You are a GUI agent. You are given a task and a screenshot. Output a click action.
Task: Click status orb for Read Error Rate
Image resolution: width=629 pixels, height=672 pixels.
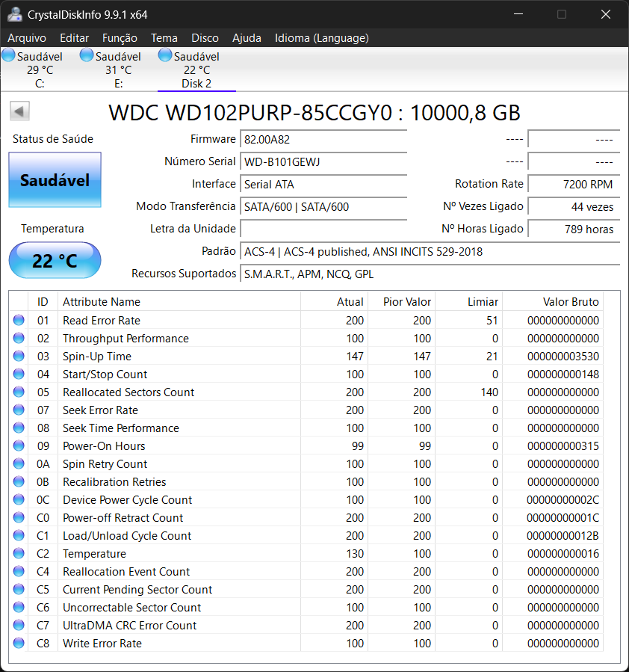click(x=19, y=320)
